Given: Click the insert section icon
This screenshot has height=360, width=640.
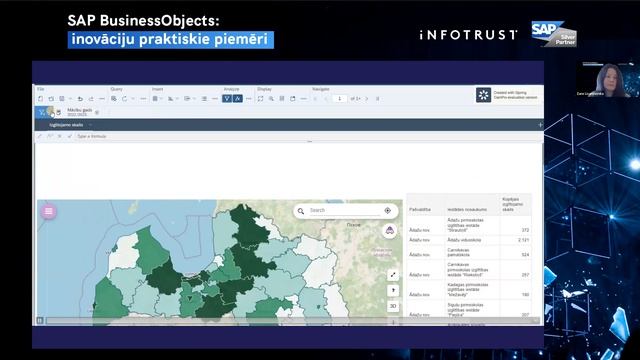Looking at the screenshot, I should (x=204, y=99).
